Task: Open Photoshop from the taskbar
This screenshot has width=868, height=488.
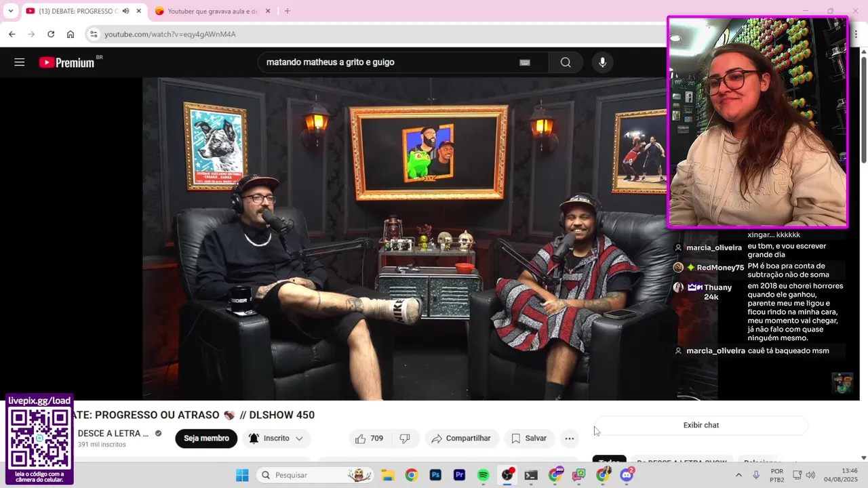Action: pyautogui.click(x=435, y=475)
